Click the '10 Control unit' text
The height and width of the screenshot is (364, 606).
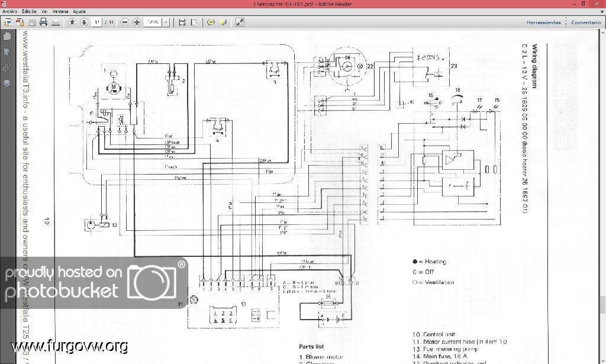tap(434, 334)
